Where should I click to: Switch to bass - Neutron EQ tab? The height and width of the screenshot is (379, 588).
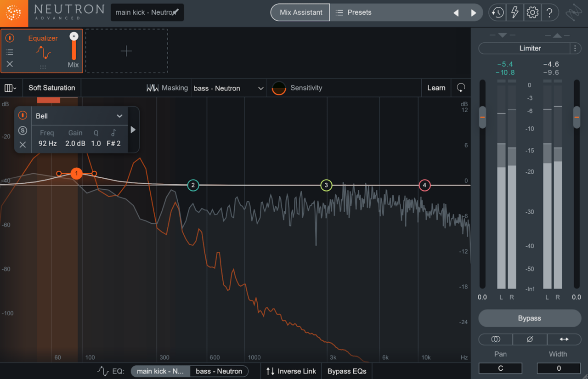[x=219, y=371]
